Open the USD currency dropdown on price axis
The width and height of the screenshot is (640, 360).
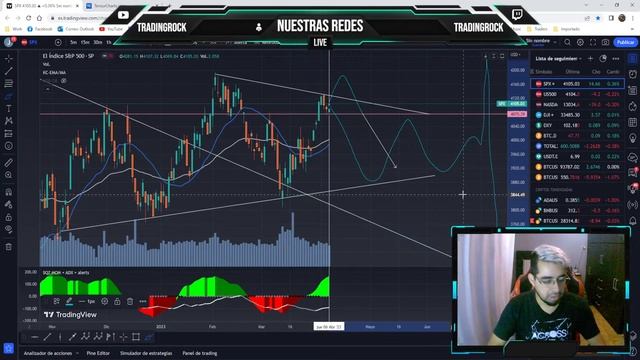pyautogui.click(x=516, y=55)
